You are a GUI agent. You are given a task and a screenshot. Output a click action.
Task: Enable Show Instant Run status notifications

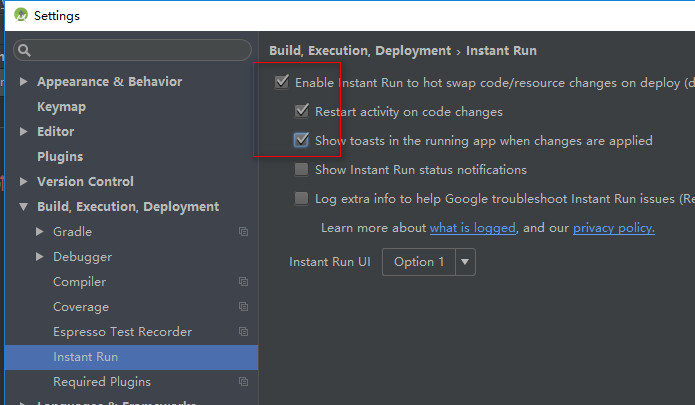pos(301,169)
